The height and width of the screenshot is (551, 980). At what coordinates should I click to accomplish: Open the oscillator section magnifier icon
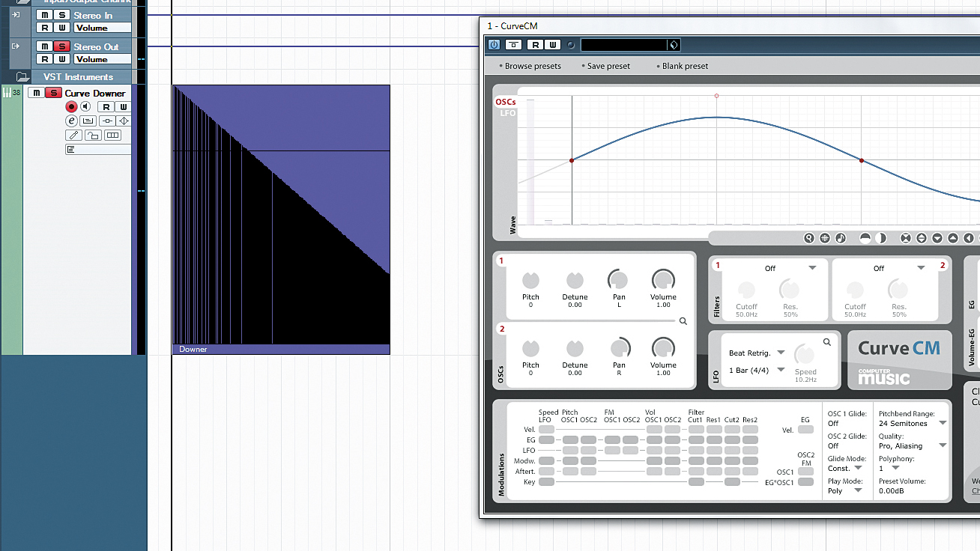[683, 321]
